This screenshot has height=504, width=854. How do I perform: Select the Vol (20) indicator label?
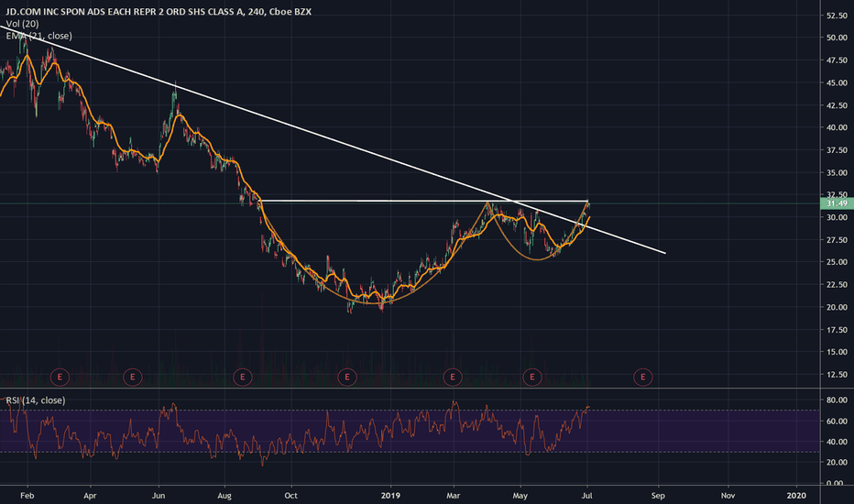click(x=22, y=24)
